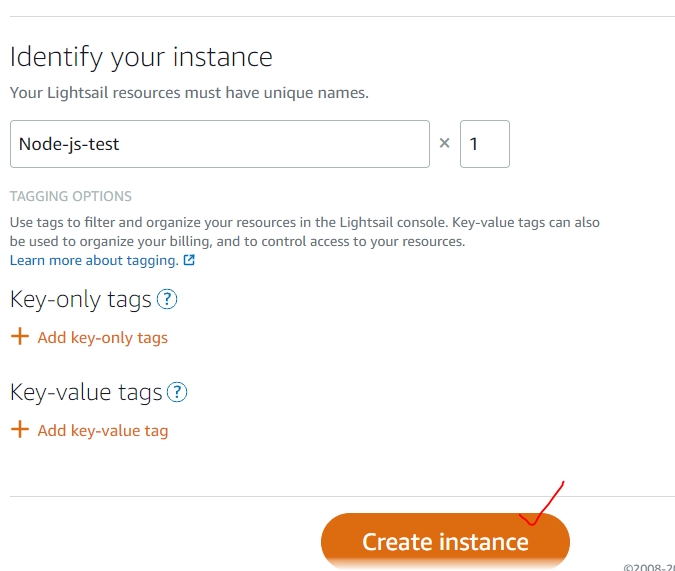Click the plus icon for key-value tag
This screenshot has width=675, height=571.
coord(20,430)
